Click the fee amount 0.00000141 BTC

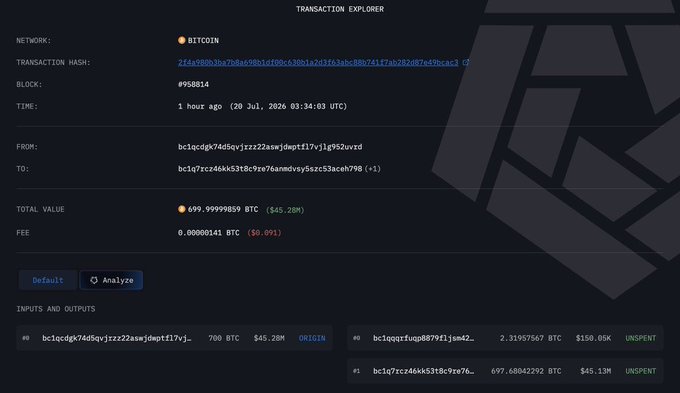[209, 233]
